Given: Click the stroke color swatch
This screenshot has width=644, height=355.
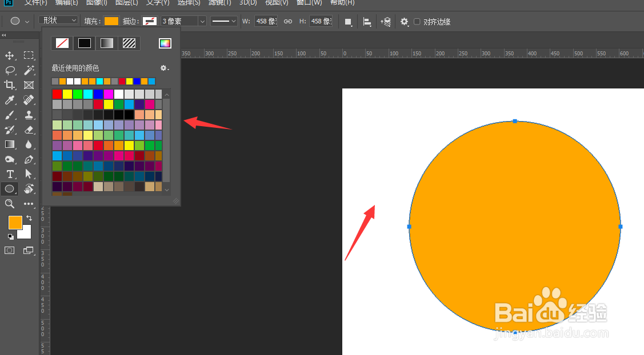Looking at the screenshot, I should [150, 21].
